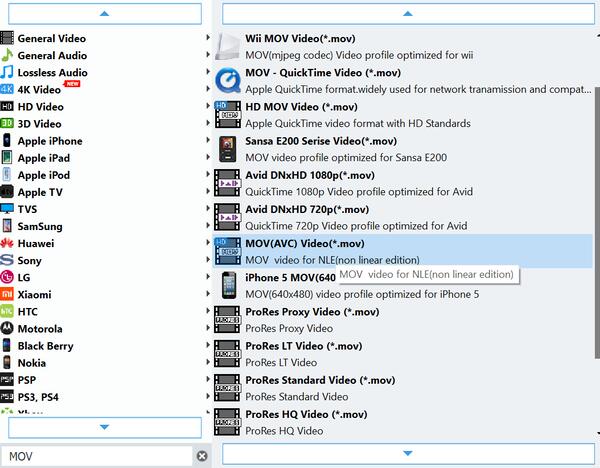
Task: Click the Xiaomi brand icon
Action: point(8,295)
